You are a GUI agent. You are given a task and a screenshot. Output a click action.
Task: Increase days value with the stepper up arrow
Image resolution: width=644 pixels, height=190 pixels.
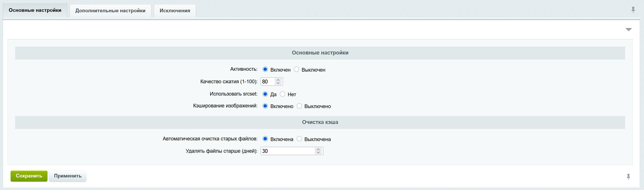pyautogui.click(x=318, y=149)
